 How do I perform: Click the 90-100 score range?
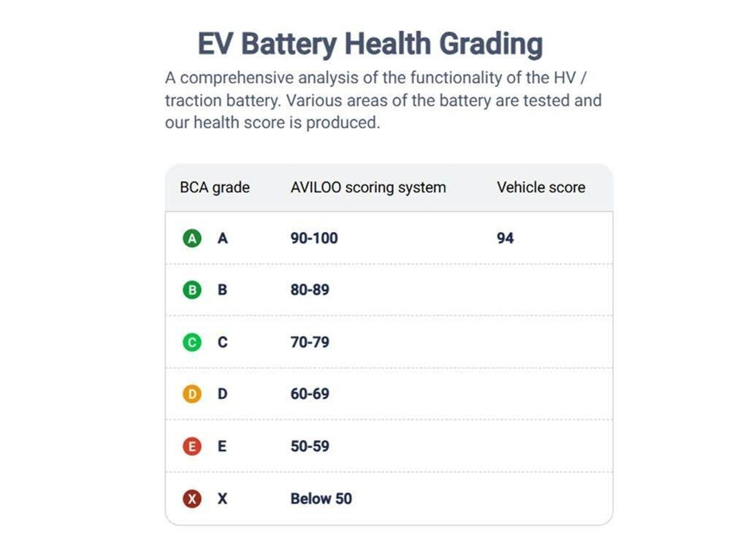click(314, 238)
